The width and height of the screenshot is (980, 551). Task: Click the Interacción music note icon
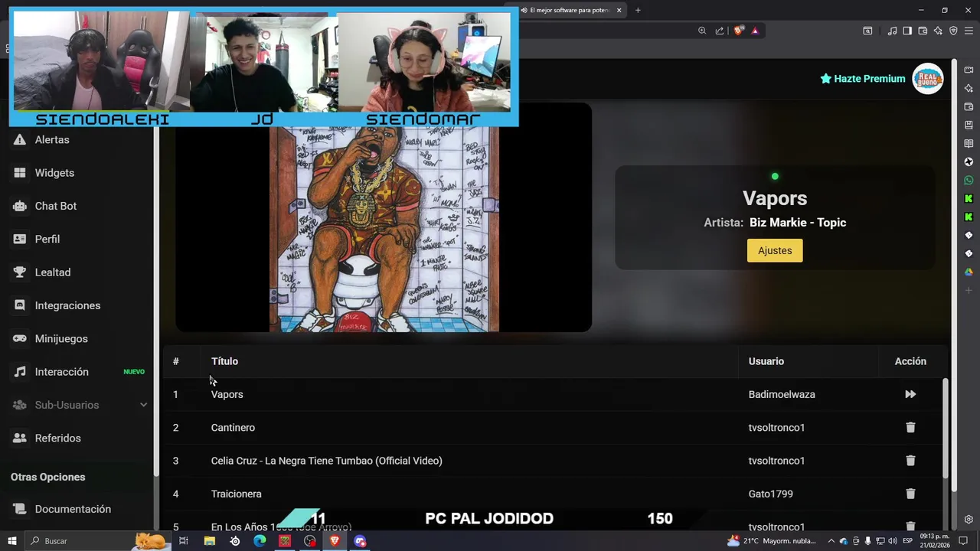(x=20, y=372)
